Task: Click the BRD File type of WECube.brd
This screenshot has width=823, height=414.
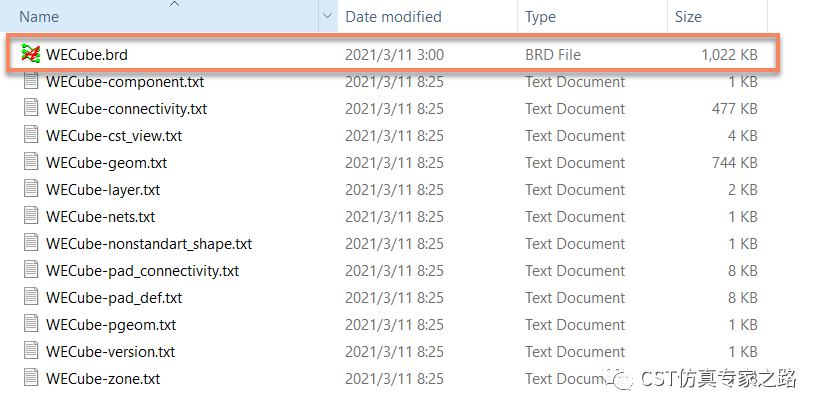Action: 553,55
